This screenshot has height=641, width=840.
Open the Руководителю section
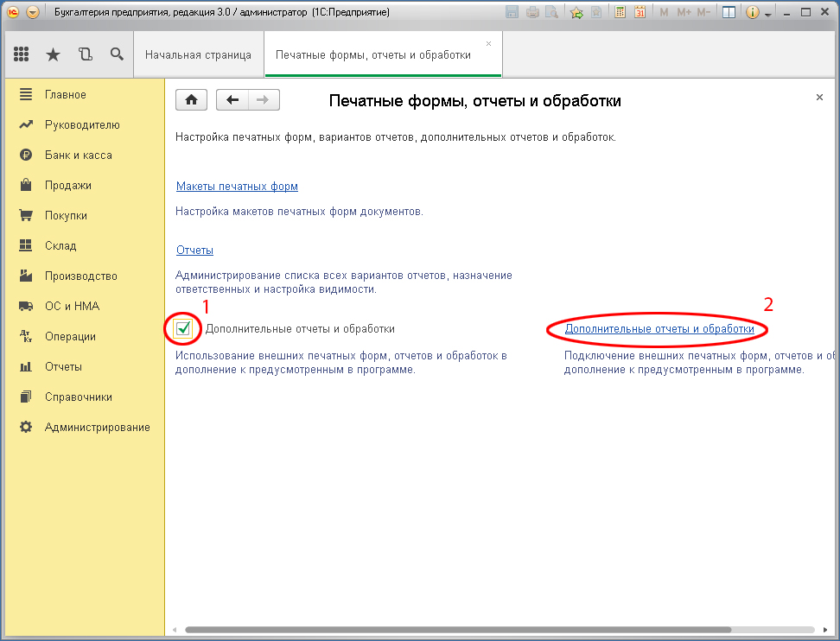pos(83,124)
